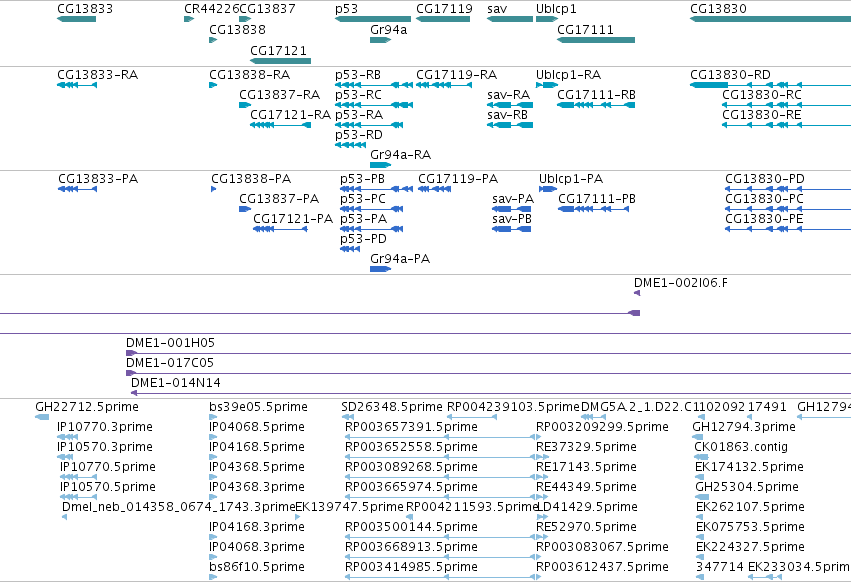Select the CG13837-PA protein
This screenshot has width=851, height=582.
(245, 209)
